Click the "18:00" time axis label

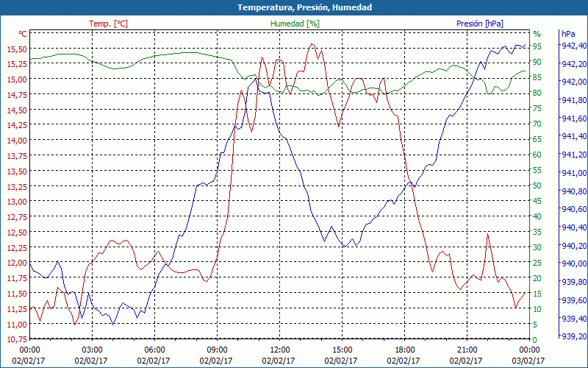click(x=405, y=350)
